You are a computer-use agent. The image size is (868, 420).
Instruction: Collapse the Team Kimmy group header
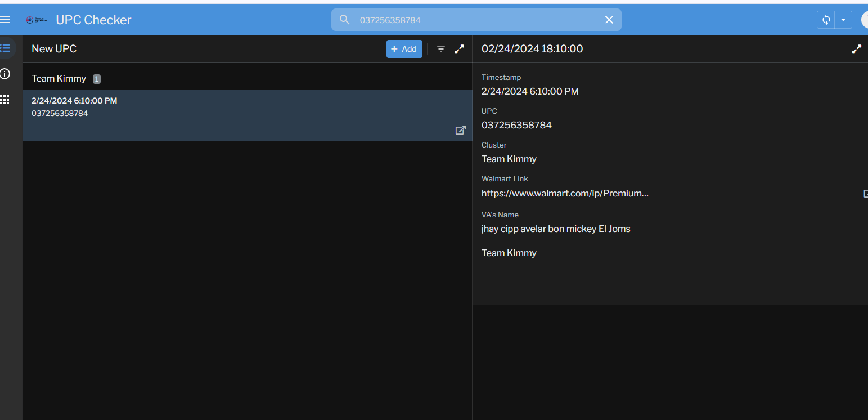(59, 79)
